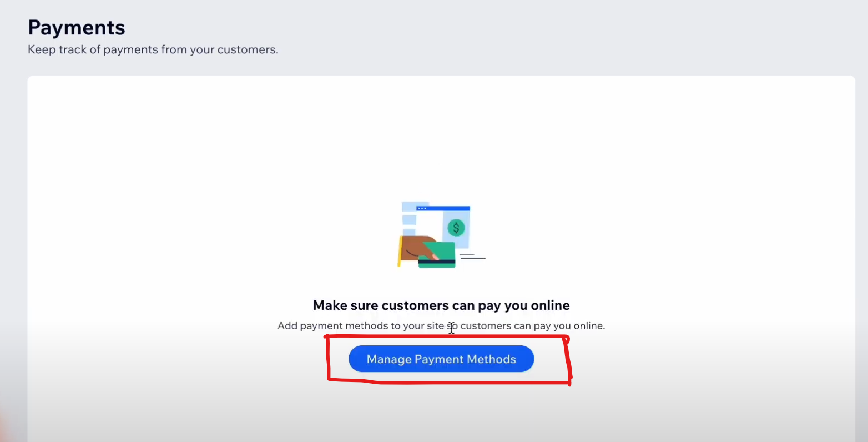Screen dimensions: 868x442
Task: Click the light blue squares in illustration
Action: pos(409,219)
